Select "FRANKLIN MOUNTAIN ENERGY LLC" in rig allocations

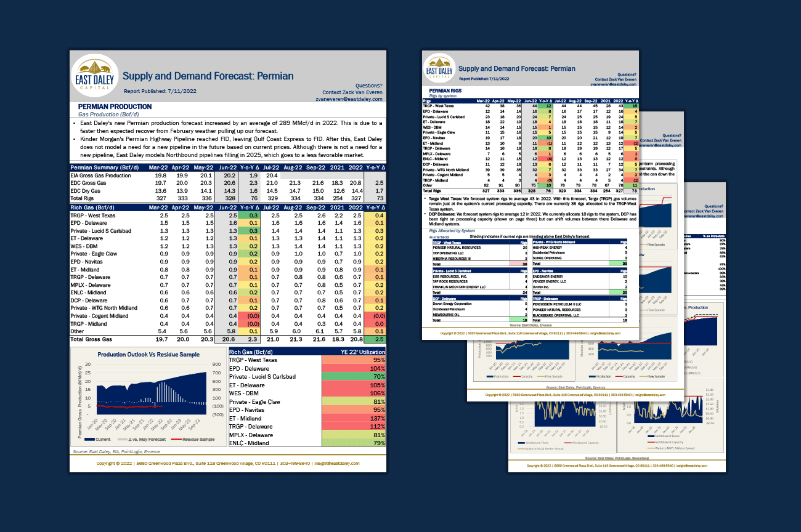tap(460, 286)
